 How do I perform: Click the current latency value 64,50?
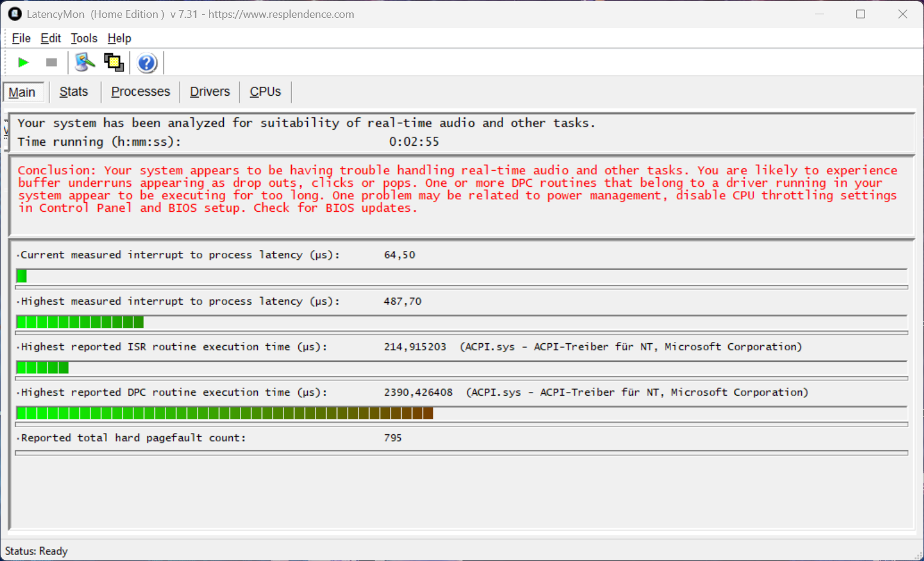[399, 255]
